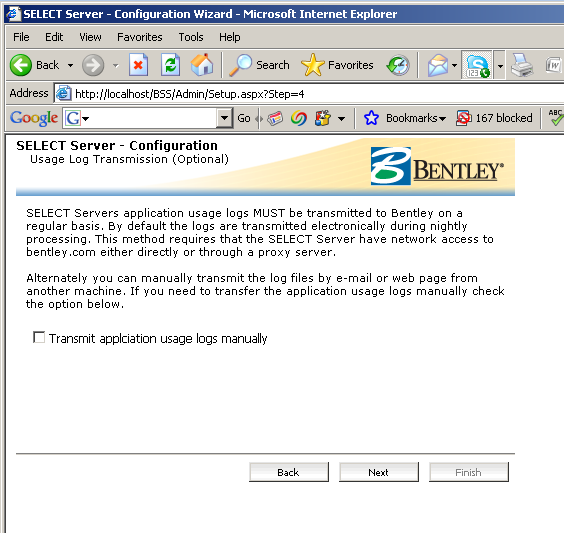This screenshot has height=533, width=564.
Task: Open the History clock icon
Action: (398, 65)
